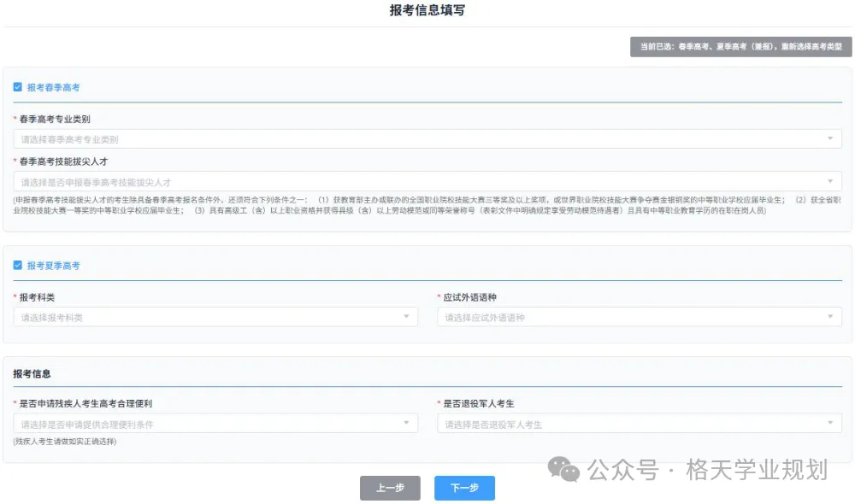The width and height of the screenshot is (855, 504).
Task: Click the 报考春季高考 label text
Action: click(x=53, y=87)
